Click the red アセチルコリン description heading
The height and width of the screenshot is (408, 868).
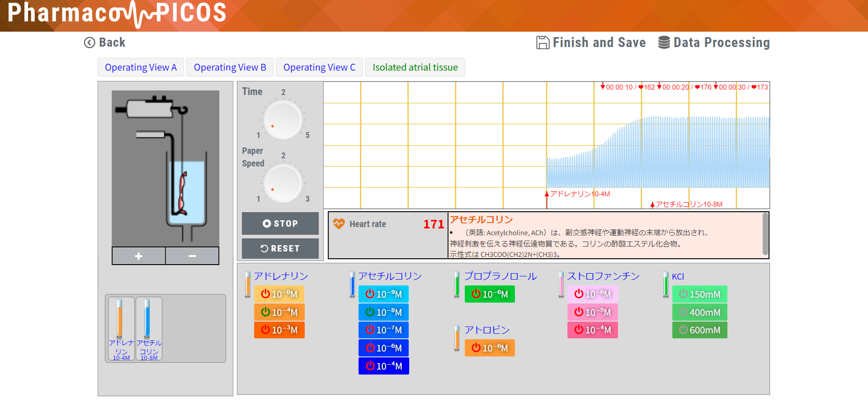pos(481,219)
